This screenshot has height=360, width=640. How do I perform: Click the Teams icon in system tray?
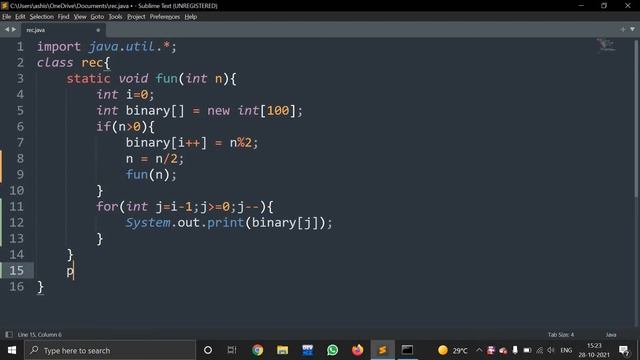[x=491, y=350]
